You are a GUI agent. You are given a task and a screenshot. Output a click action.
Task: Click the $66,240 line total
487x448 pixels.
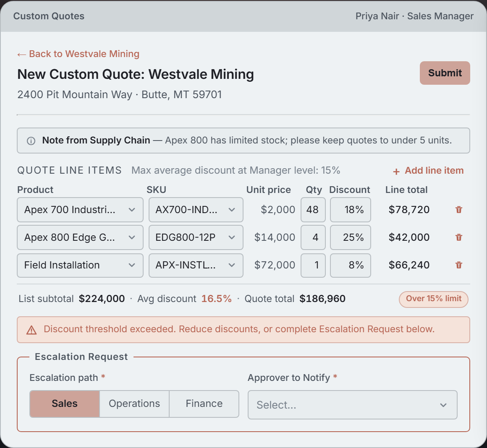pyautogui.click(x=409, y=265)
